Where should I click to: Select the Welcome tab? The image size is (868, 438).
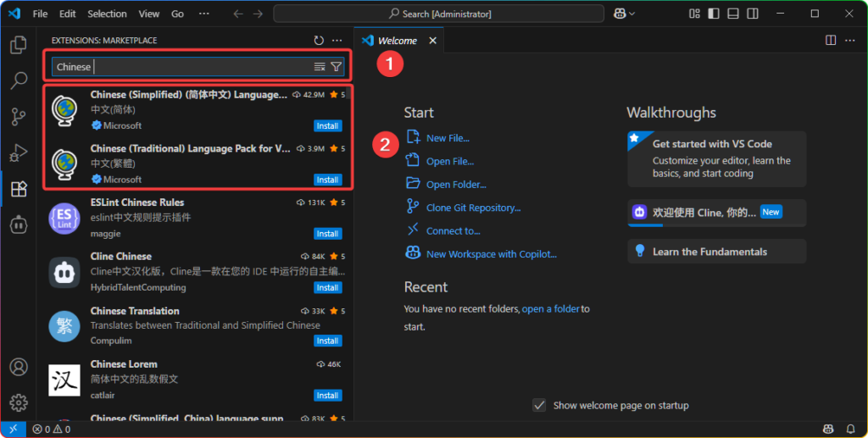tap(398, 41)
